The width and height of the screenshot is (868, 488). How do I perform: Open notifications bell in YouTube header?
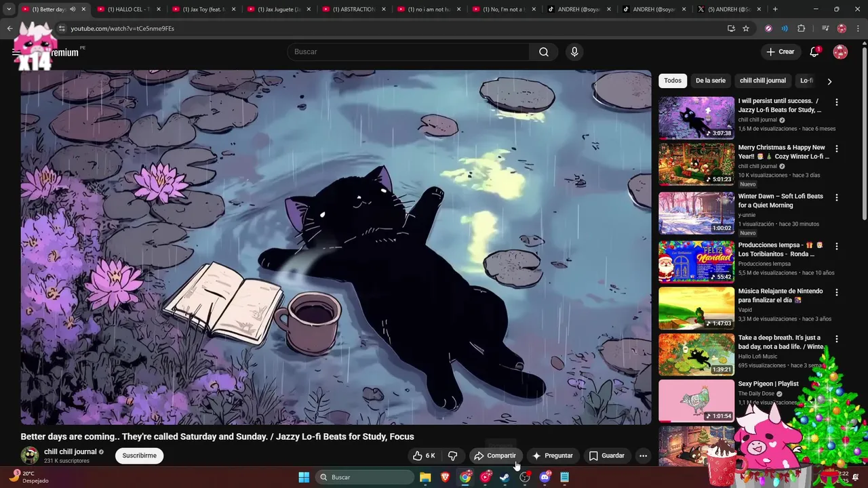(814, 52)
